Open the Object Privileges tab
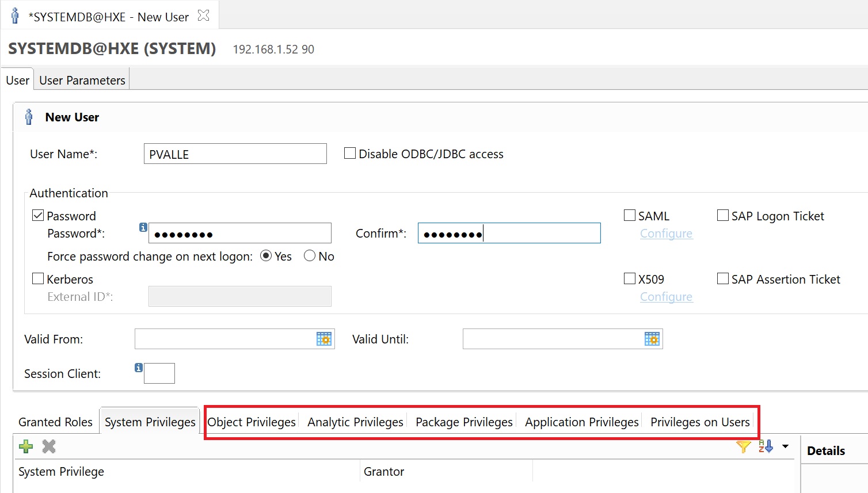Image resolution: width=868 pixels, height=493 pixels. click(x=252, y=422)
